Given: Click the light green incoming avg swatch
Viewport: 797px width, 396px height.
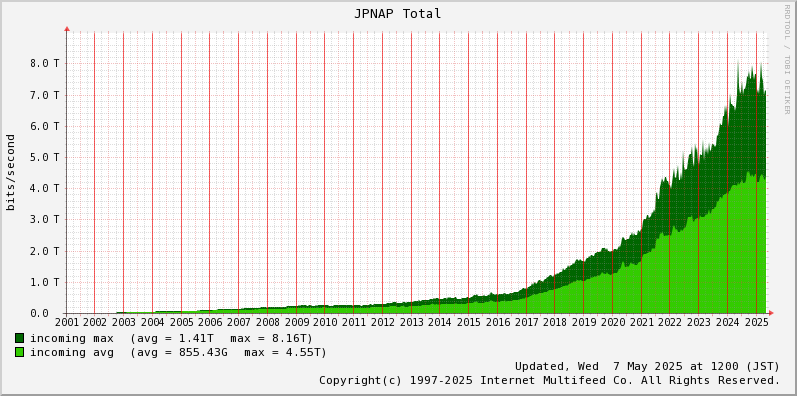Looking at the screenshot, I should [19, 352].
